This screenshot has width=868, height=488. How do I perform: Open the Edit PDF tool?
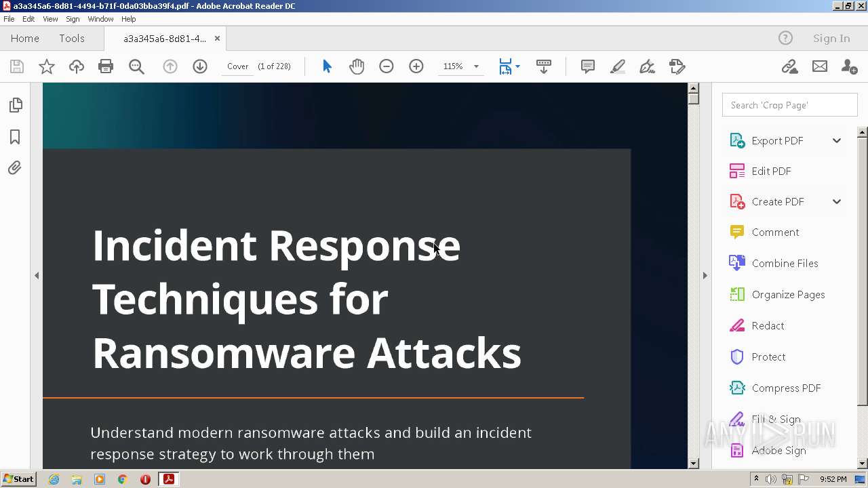771,171
